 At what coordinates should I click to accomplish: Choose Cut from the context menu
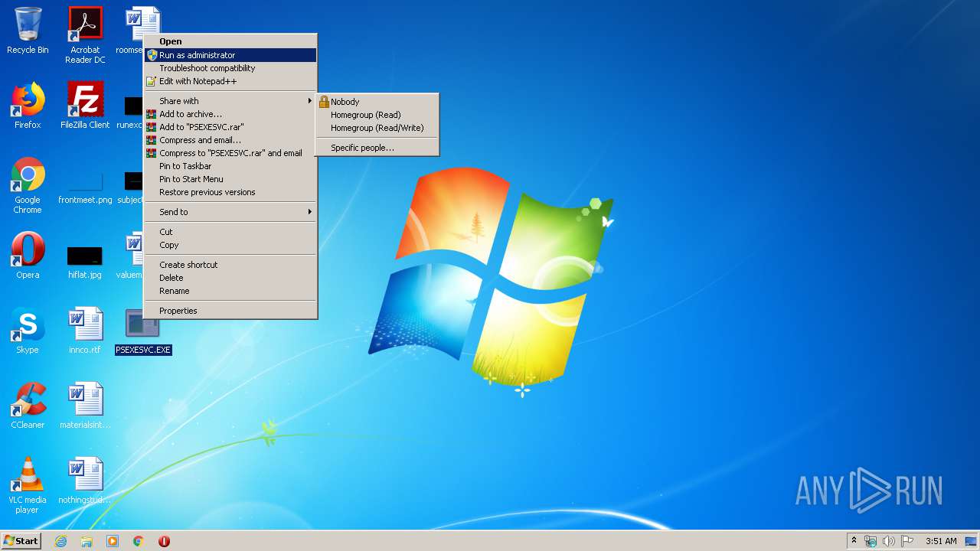(230, 232)
